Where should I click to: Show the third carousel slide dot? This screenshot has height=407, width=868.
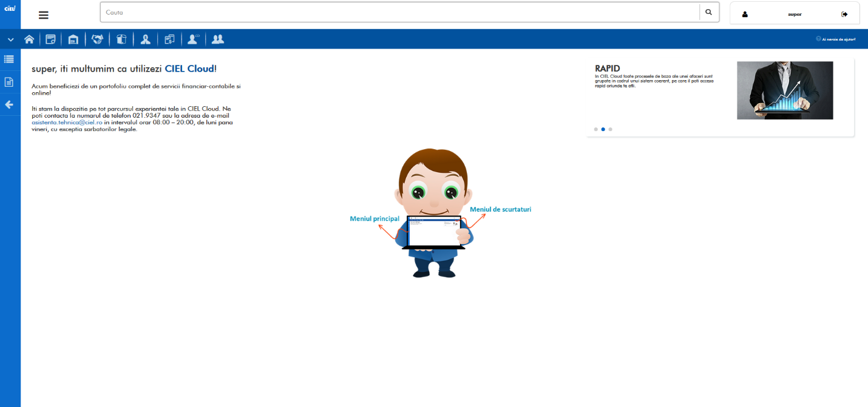tap(611, 129)
